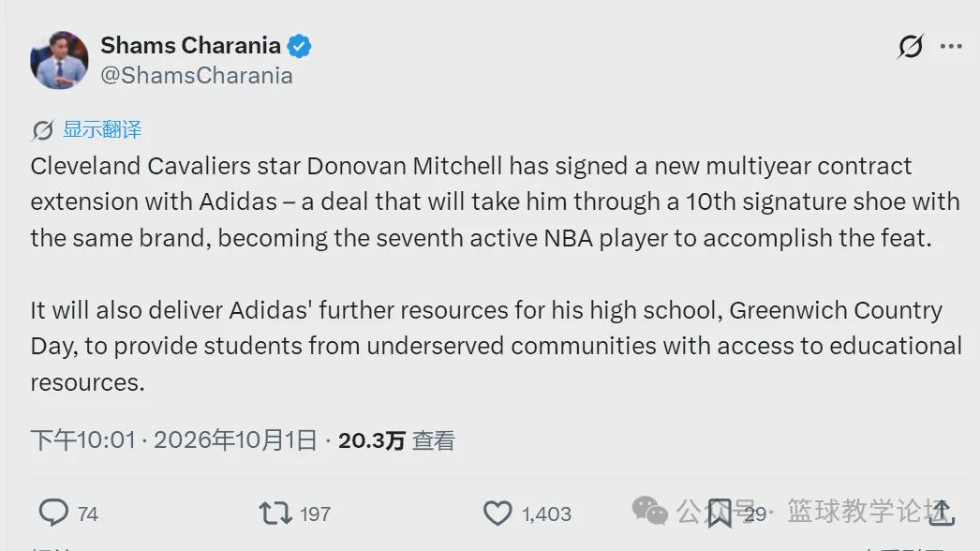This screenshot has width=980, height=551.
Task: Click the Grok icon at top right
Action: [911, 46]
